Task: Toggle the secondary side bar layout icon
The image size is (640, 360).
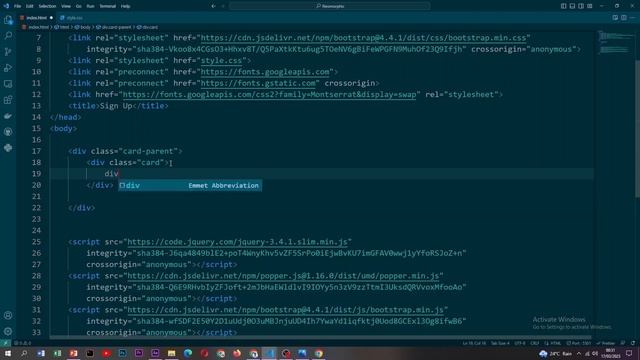Action: (581, 6)
